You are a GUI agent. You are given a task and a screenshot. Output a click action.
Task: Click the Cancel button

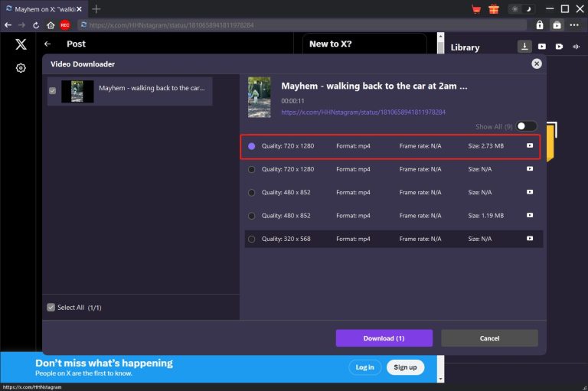point(489,338)
